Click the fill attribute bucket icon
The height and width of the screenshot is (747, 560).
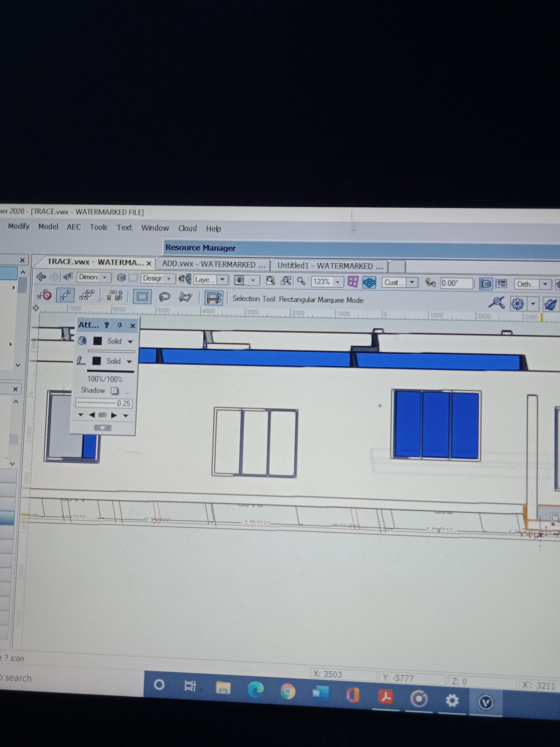point(82,341)
